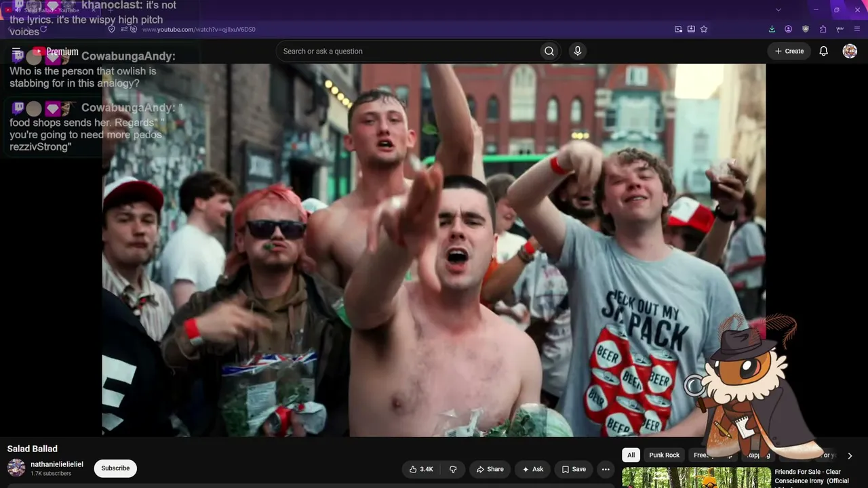868x488 pixels.
Task: Start voice search with the microphone
Action: pyautogui.click(x=577, y=51)
